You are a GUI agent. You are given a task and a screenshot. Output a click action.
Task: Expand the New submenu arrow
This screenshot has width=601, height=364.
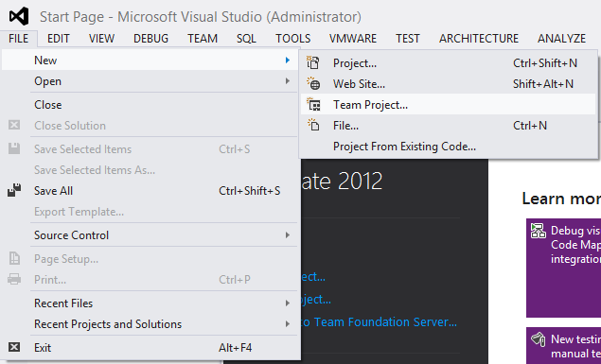tap(288, 61)
